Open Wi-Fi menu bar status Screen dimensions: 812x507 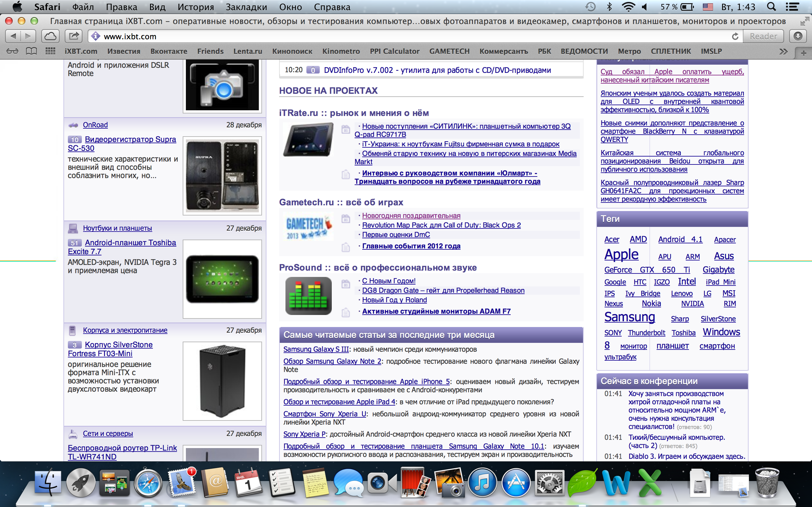tap(628, 7)
